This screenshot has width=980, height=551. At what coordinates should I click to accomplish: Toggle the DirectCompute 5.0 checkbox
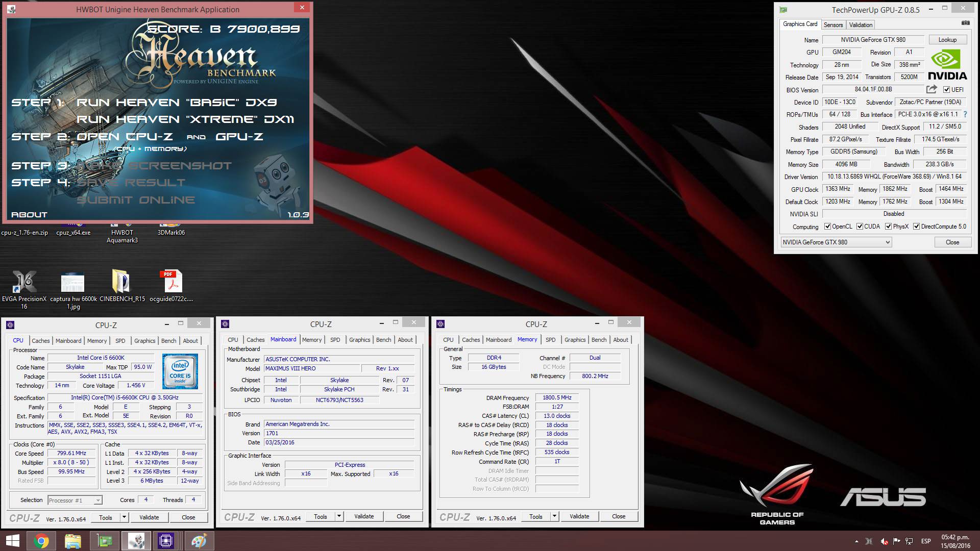point(916,227)
